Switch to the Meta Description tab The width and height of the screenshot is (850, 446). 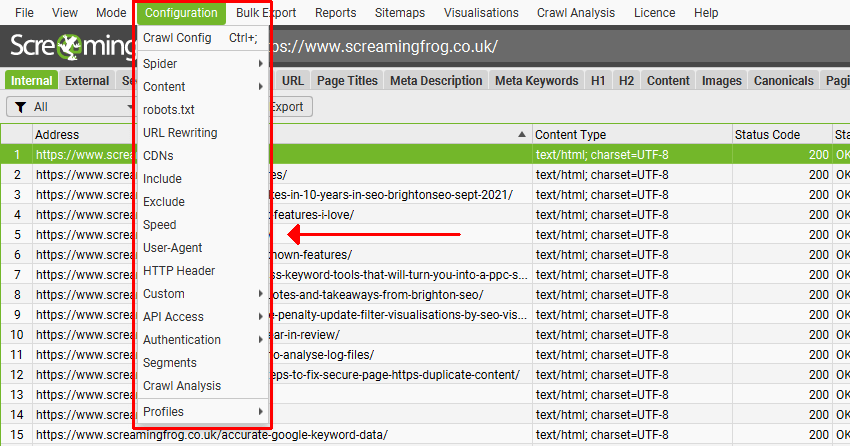point(436,80)
